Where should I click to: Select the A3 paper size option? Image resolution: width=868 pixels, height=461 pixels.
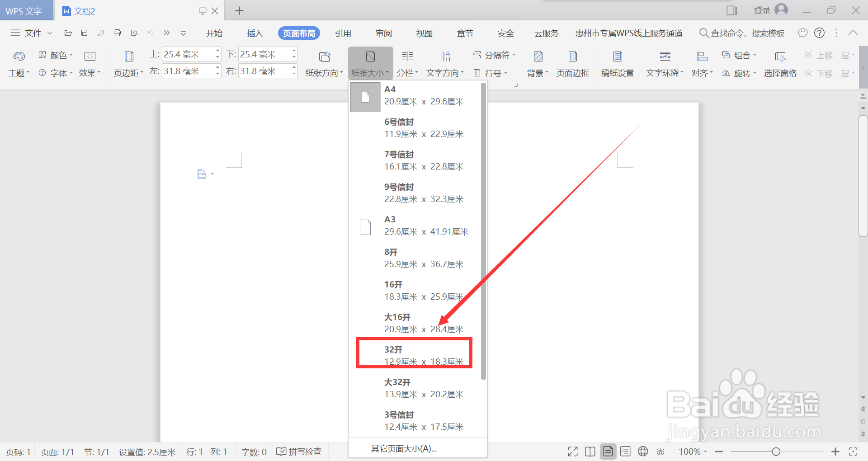[415, 226]
